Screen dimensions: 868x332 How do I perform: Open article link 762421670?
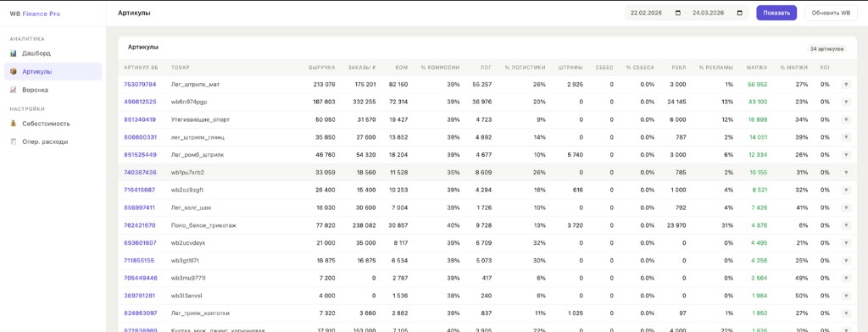point(140,225)
